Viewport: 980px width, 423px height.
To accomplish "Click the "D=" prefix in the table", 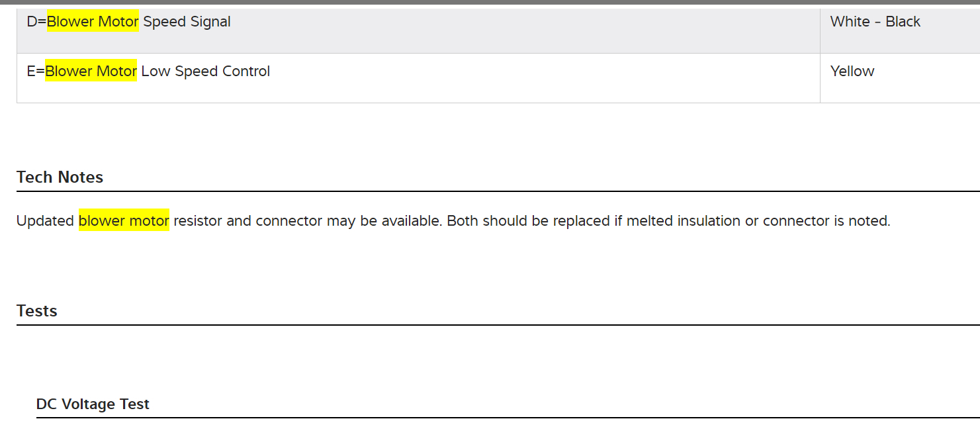I will pyautogui.click(x=36, y=22).
